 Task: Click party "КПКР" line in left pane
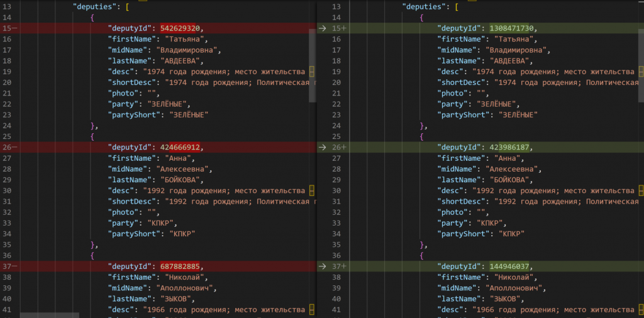[143, 223]
